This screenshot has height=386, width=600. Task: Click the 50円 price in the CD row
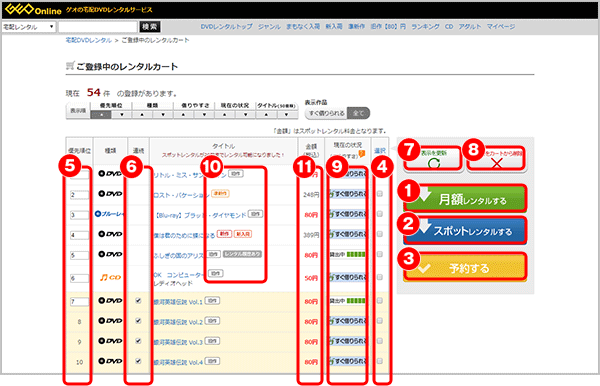coord(311,278)
